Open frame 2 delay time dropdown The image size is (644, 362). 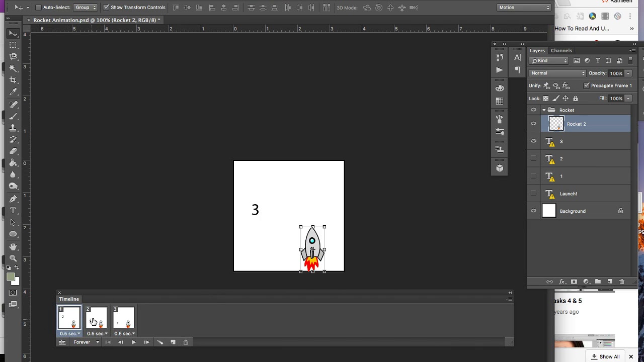[x=97, y=333]
